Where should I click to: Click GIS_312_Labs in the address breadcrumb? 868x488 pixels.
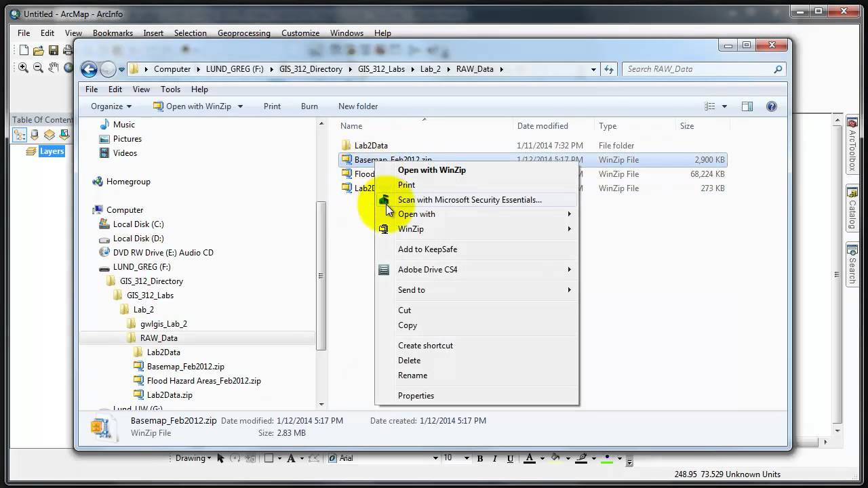pos(381,69)
